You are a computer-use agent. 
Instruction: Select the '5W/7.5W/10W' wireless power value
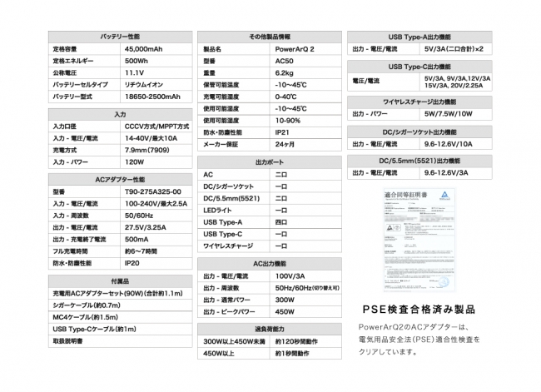[x=448, y=114]
